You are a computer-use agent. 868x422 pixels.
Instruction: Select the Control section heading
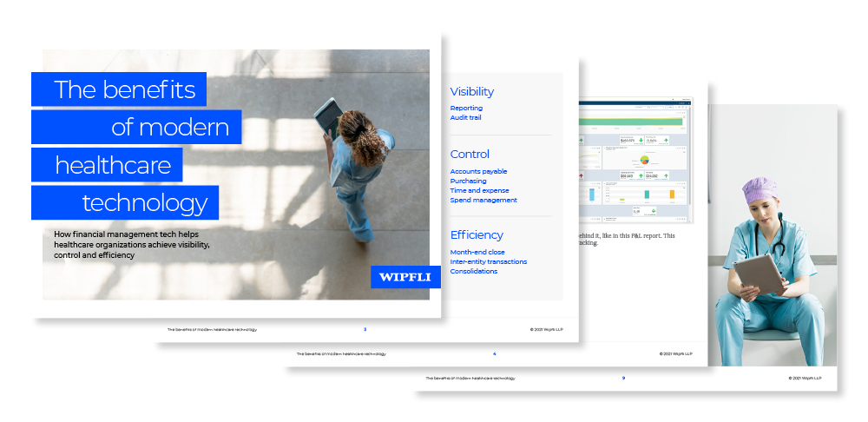click(x=470, y=154)
